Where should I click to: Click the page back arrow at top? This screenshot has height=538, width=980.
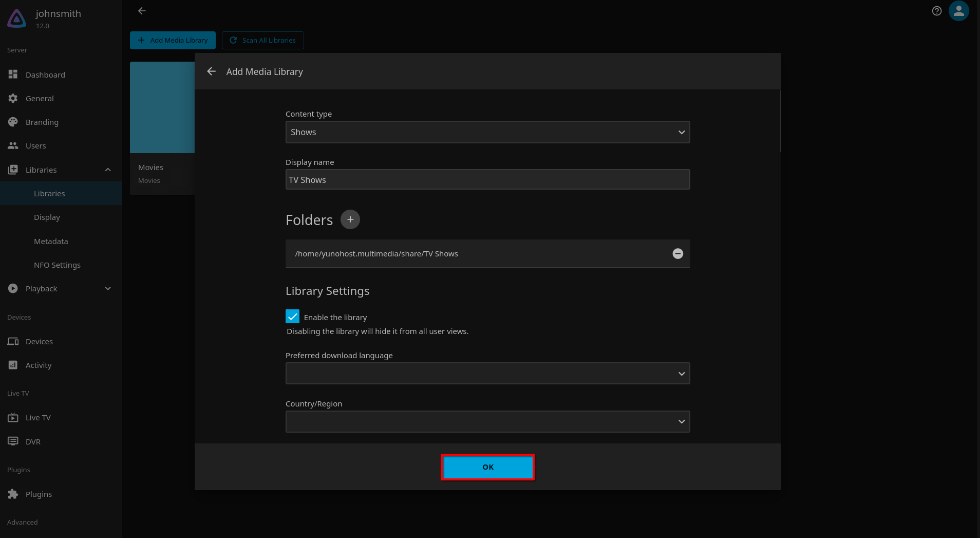[x=142, y=11]
